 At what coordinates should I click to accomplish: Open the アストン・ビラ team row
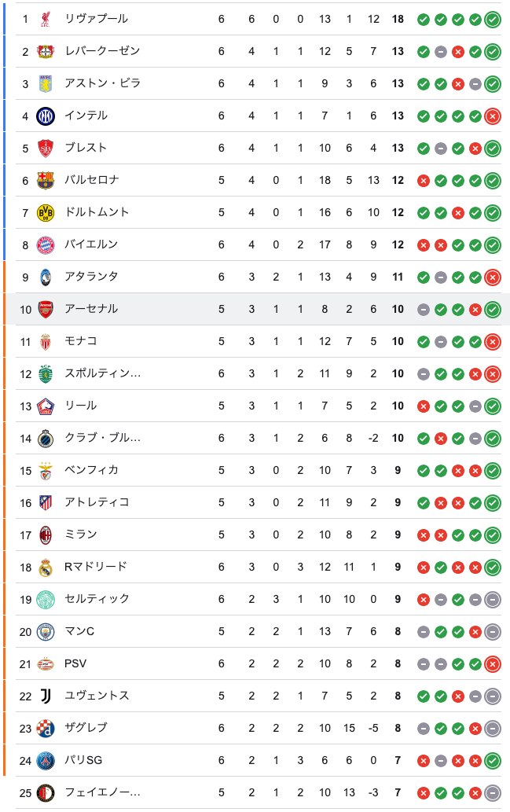coord(259,83)
